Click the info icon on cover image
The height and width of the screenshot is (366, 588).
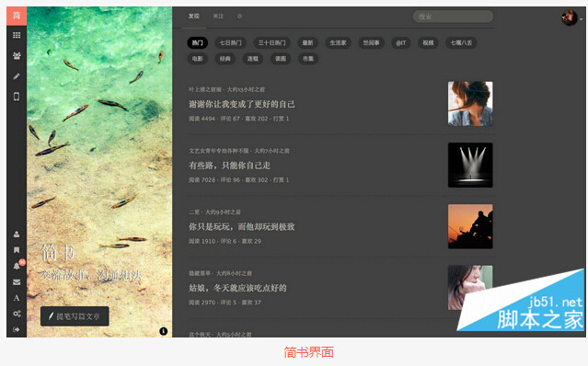click(x=164, y=331)
